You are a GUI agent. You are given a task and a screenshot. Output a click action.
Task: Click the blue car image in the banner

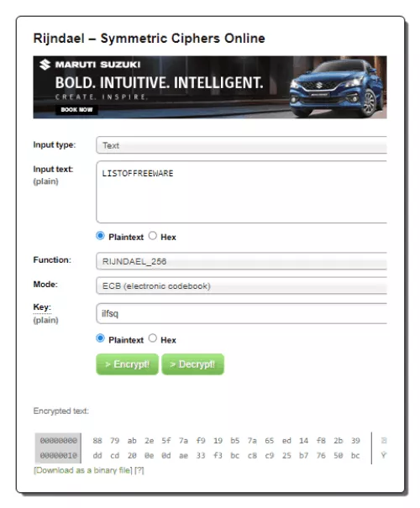coord(337,87)
